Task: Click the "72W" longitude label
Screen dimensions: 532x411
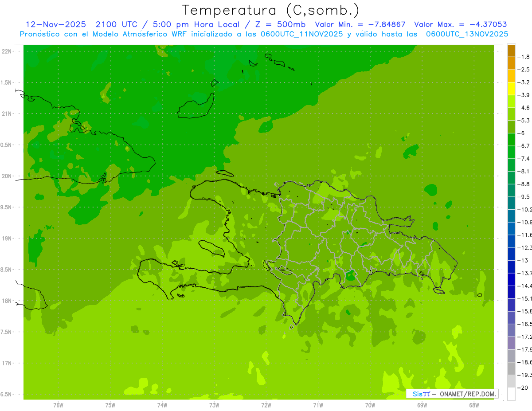Action: pos(266,405)
